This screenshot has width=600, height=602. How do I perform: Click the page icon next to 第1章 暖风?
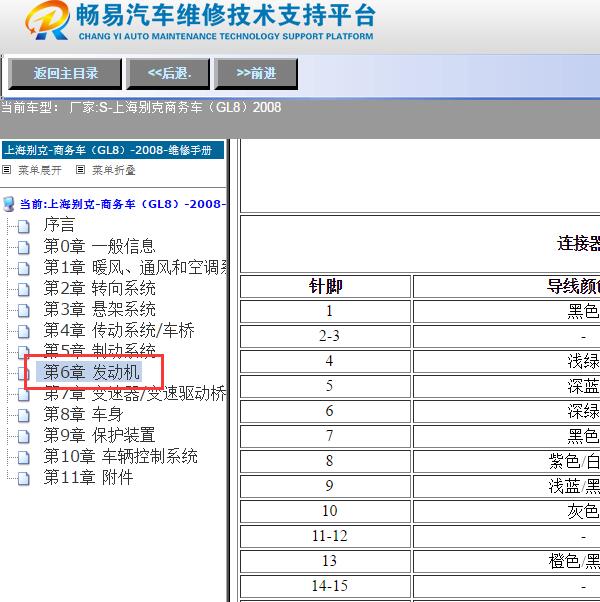(x=24, y=269)
